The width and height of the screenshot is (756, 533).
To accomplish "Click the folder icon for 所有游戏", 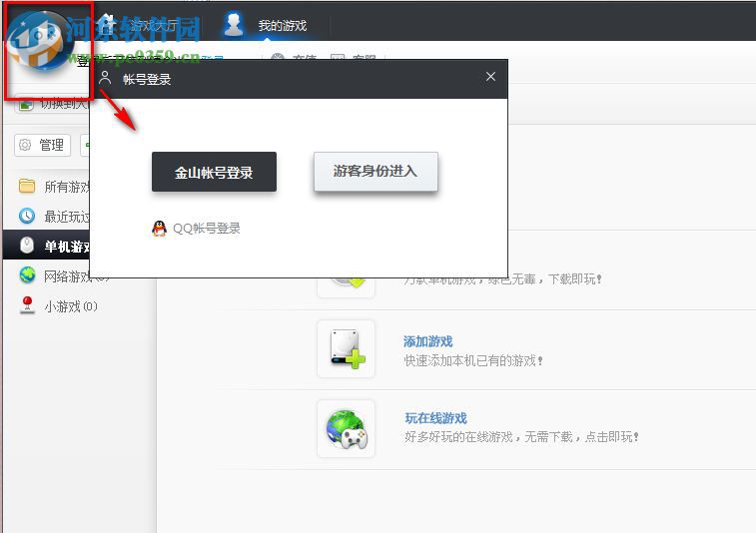I will 27,186.
